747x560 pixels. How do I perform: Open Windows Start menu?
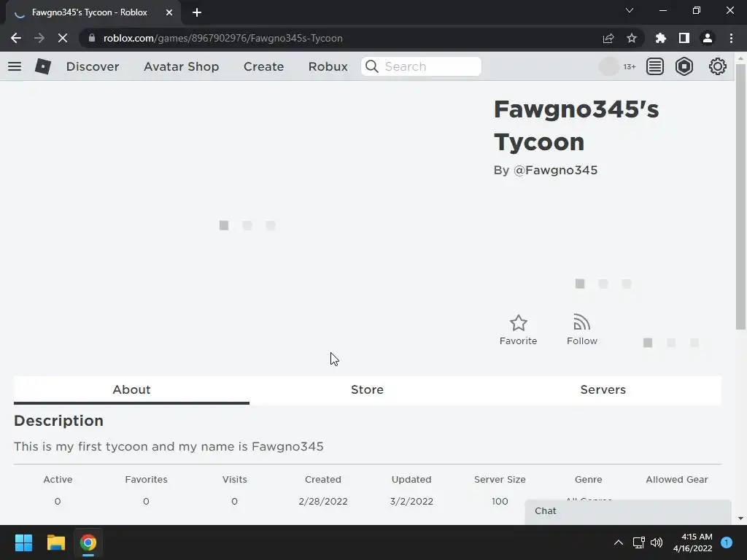[23, 542]
